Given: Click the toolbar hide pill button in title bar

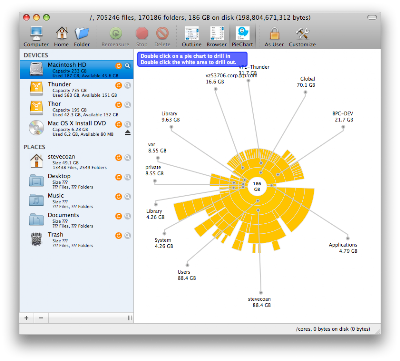Looking at the screenshot, I should point(372,17).
